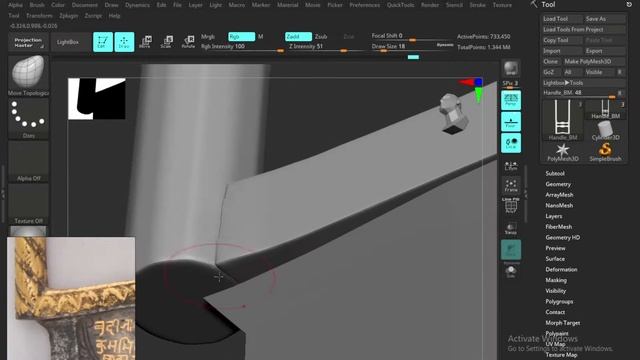640x360 pixels.
Task: Open the Dots stroke type picker
Action: (x=28, y=119)
